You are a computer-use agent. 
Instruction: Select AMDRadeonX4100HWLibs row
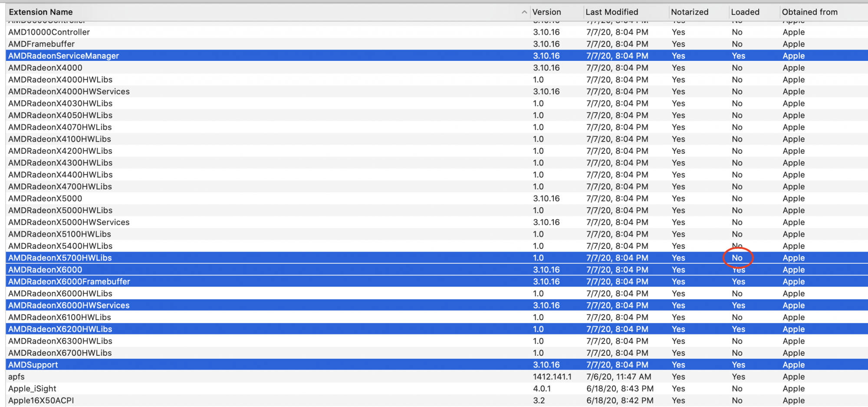tap(437, 139)
